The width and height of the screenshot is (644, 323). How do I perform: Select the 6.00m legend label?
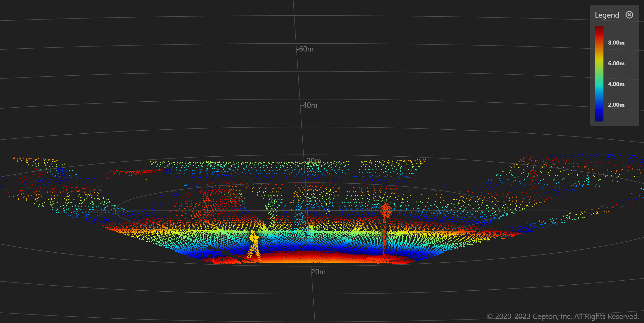point(616,63)
